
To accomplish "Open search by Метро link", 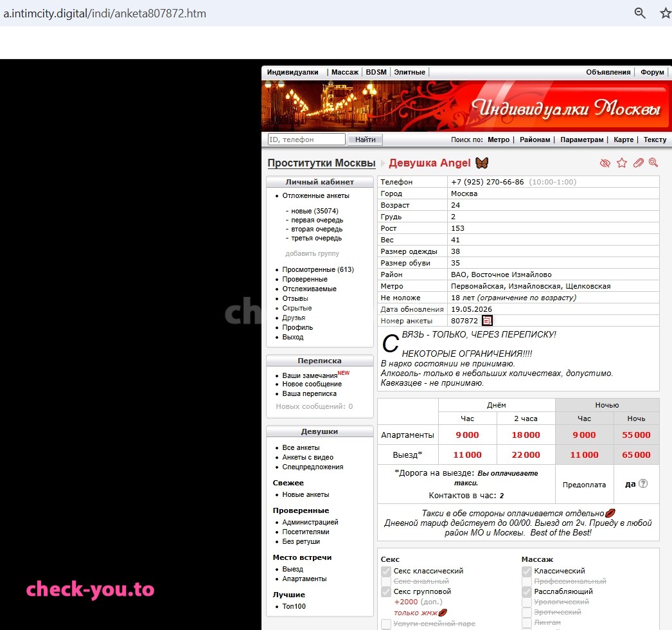I will pyautogui.click(x=499, y=139).
